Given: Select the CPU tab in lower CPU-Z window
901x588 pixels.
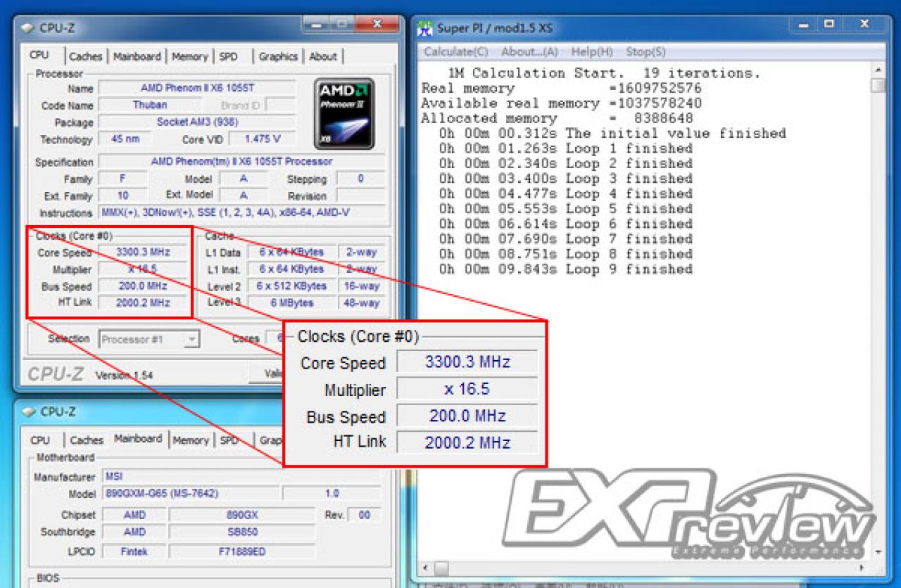Looking at the screenshot, I should [40, 440].
